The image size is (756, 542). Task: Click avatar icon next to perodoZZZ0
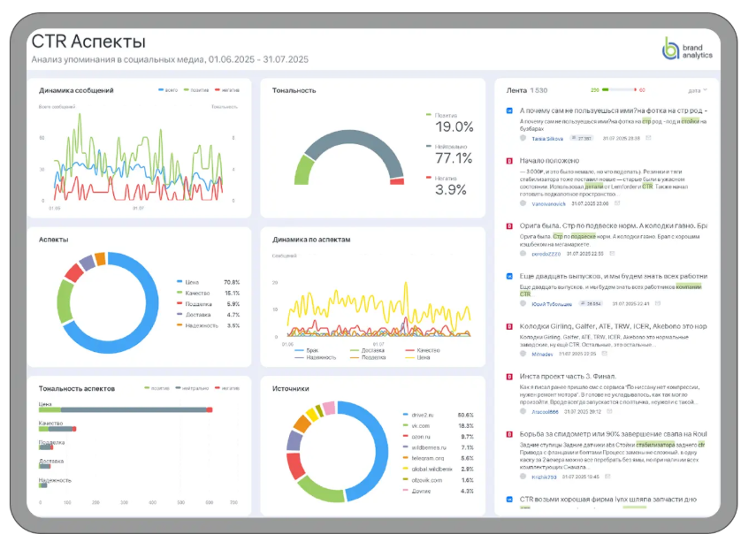(523, 254)
